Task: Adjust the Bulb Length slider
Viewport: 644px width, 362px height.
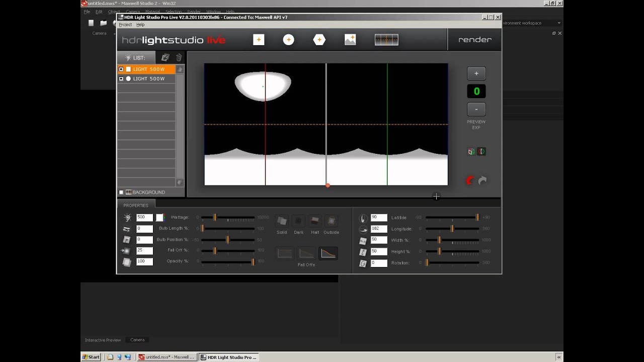Action: coord(228,228)
